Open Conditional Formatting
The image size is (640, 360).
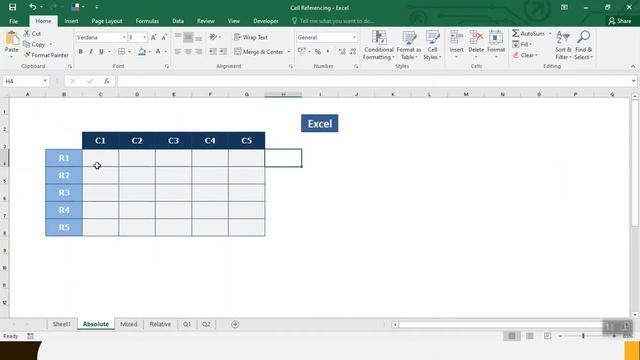point(379,45)
